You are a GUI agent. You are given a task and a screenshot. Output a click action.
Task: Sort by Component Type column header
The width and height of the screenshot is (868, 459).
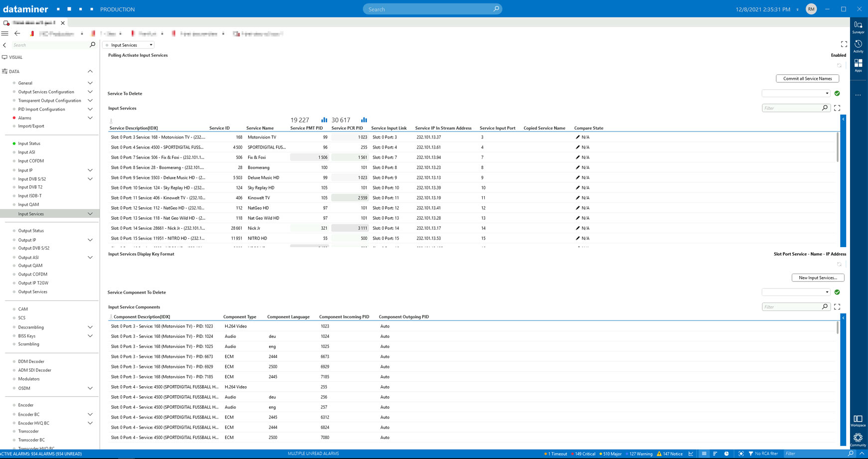[240, 317]
